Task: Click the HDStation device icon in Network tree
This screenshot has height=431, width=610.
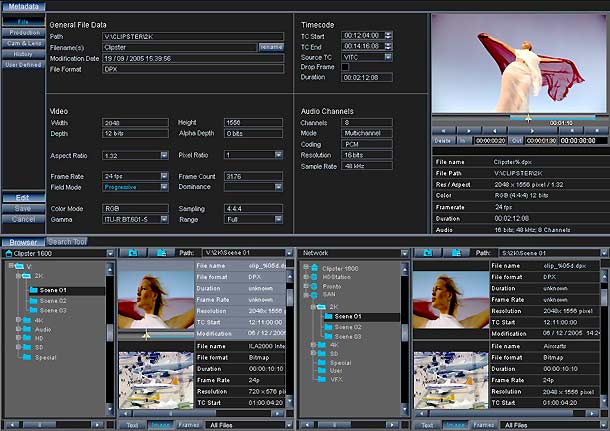Action: coord(315,277)
